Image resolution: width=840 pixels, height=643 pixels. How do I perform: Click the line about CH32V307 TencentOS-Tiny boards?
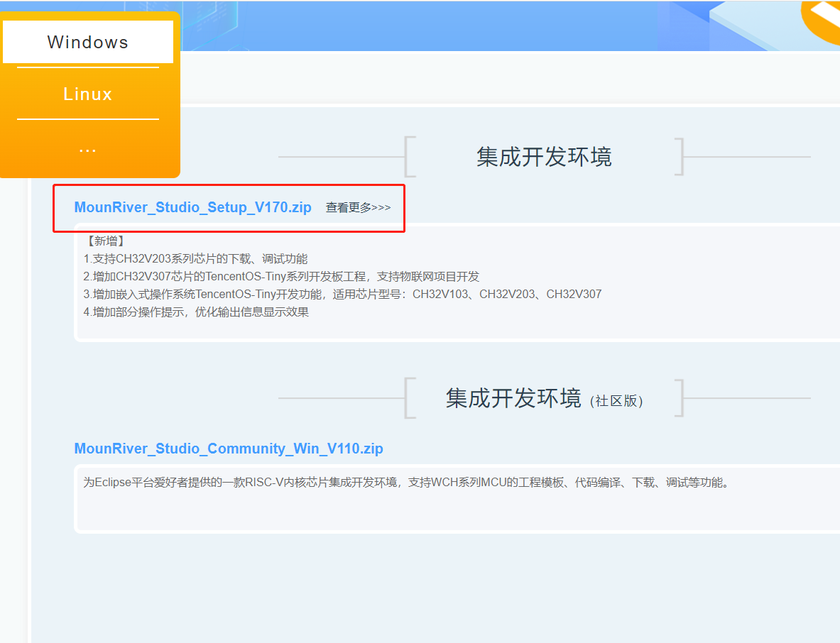pyautogui.click(x=281, y=276)
